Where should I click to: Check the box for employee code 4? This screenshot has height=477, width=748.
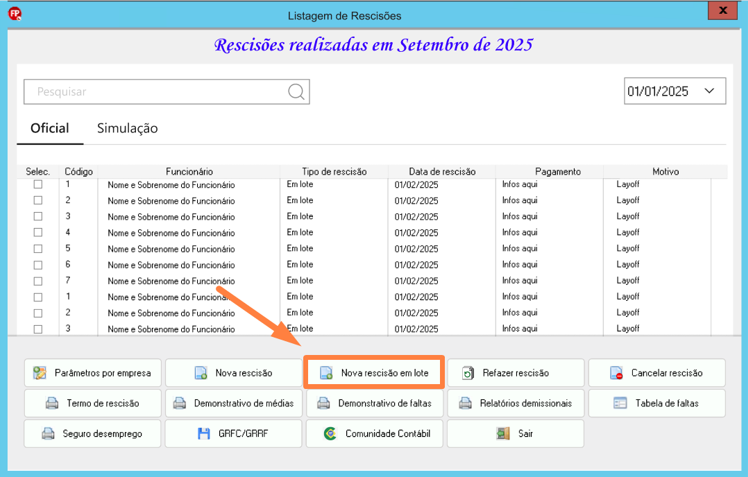coord(38,232)
